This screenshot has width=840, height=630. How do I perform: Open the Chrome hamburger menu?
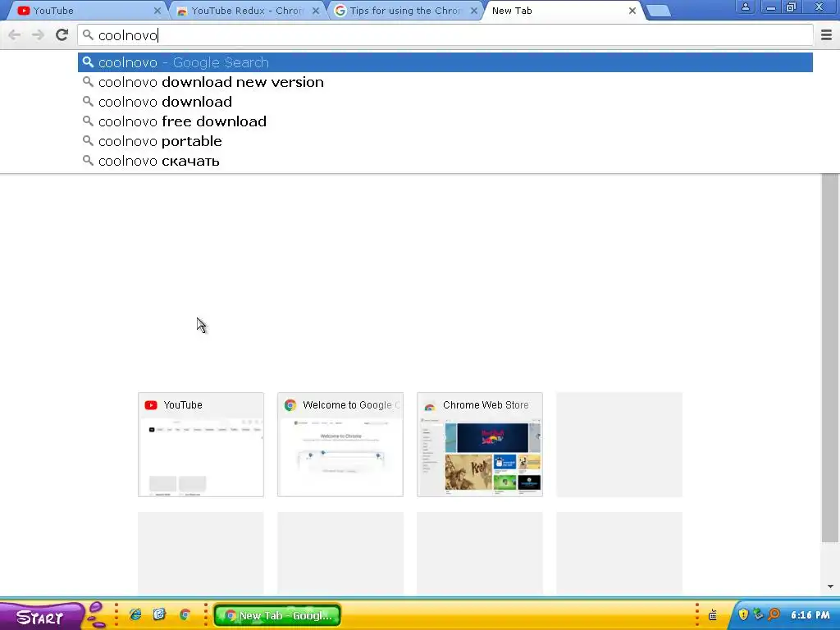coord(826,35)
